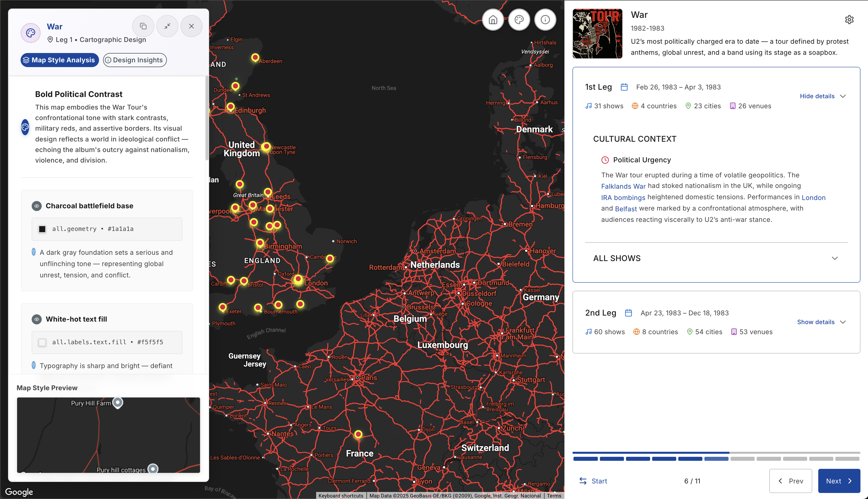Collapse the War panel with minimize arrows
Image resolution: width=868 pixels, height=499 pixels.
tap(167, 26)
